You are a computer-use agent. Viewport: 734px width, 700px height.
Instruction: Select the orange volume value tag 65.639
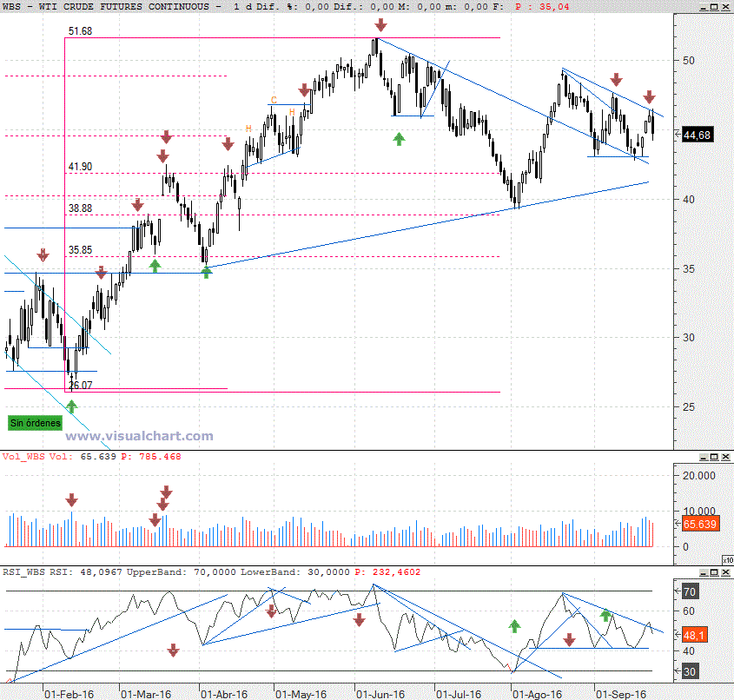(x=700, y=524)
